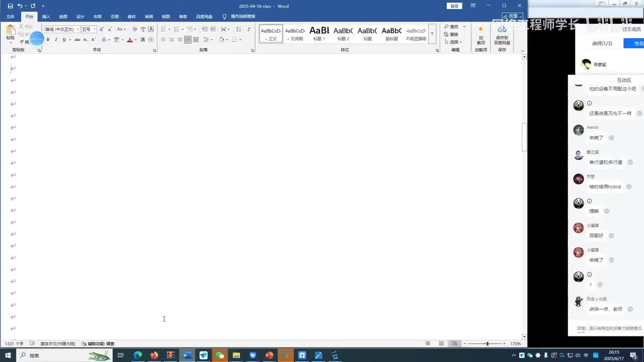Image resolution: width=644 pixels, height=362 pixels.
Task: Switch to the 审阅 review tab
Action: click(x=148, y=17)
